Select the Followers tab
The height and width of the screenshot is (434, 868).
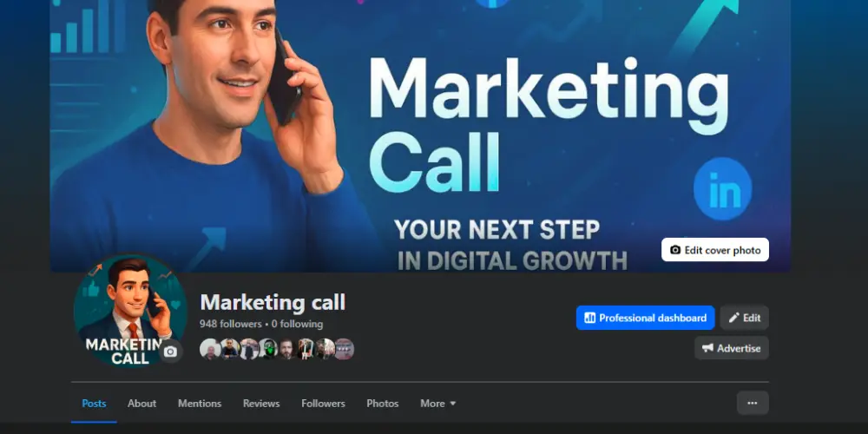(x=323, y=404)
